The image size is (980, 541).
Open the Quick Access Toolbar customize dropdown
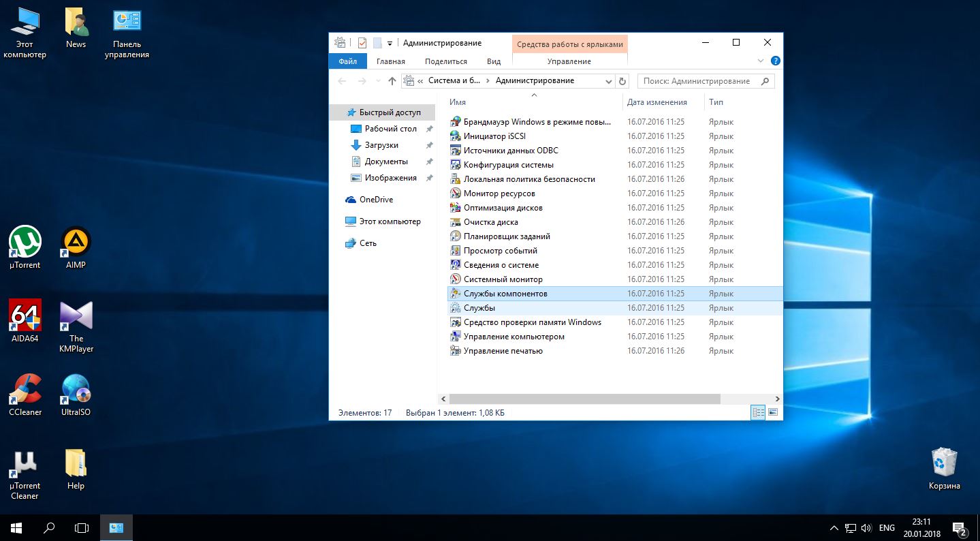point(390,43)
